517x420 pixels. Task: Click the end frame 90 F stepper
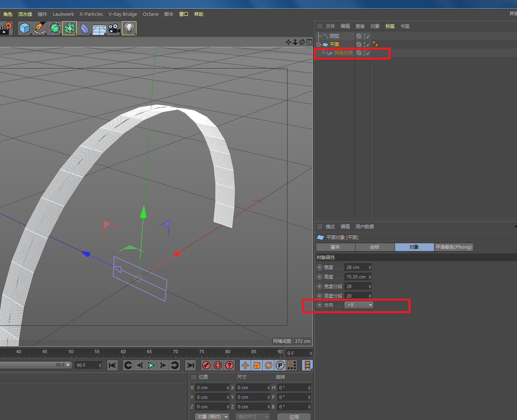coord(100,365)
